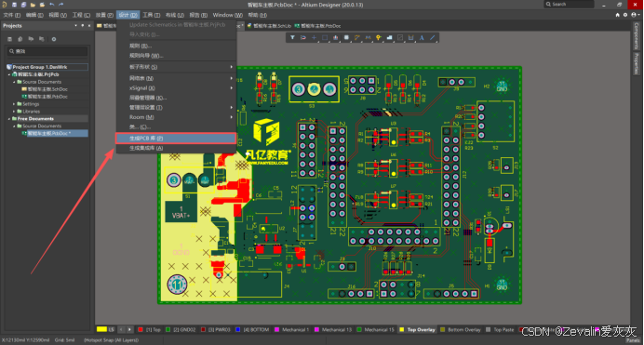
Task: Expand the Settings folder in tree
Action: coord(14,104)
